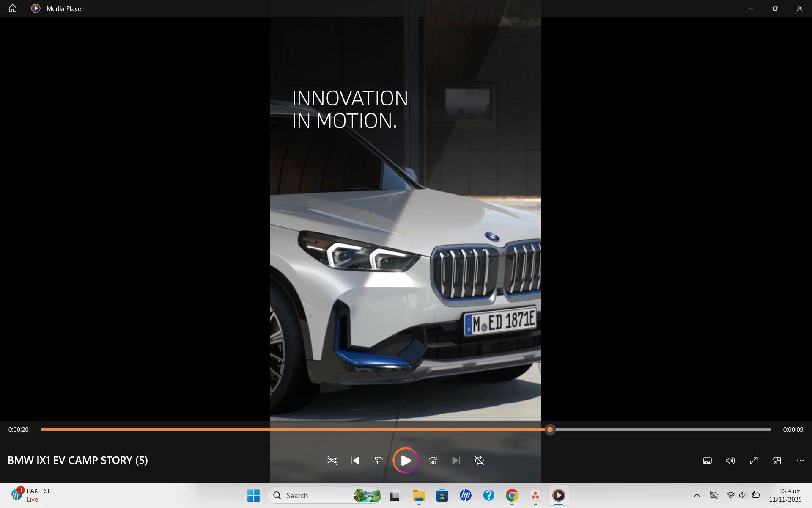Enter full screen mode
The width and height of the screenshot is (812, 508).
[x=754, y=461]
